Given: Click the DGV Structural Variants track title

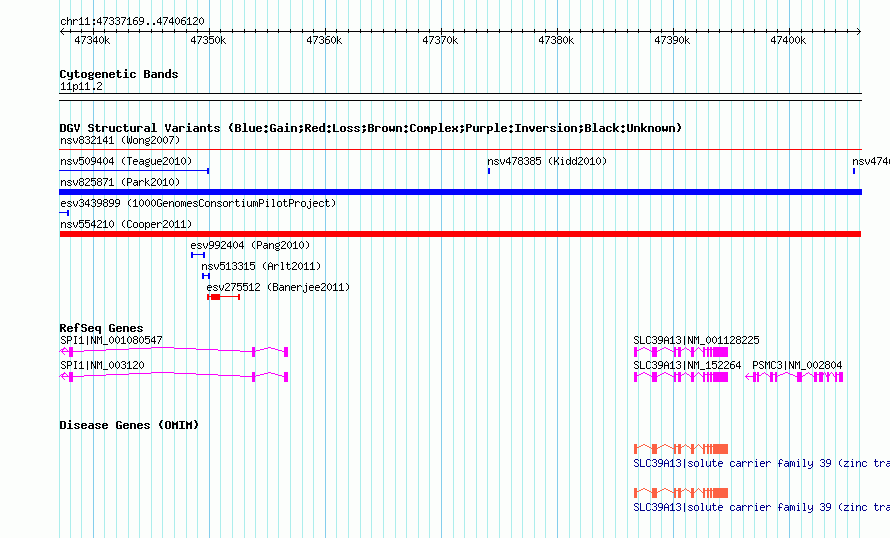Looking at the screenshot, I should click(x=371, y=128).
